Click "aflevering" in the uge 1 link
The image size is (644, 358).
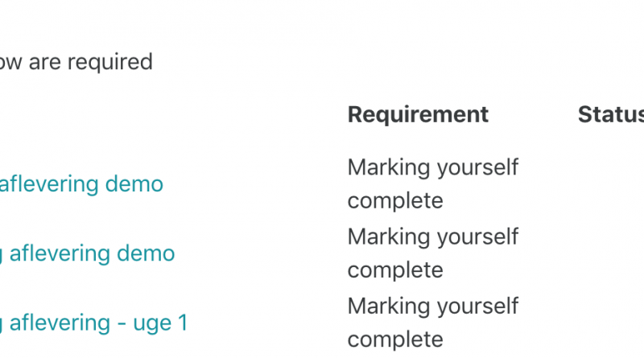pyautogui.click(x=60, y=323)
